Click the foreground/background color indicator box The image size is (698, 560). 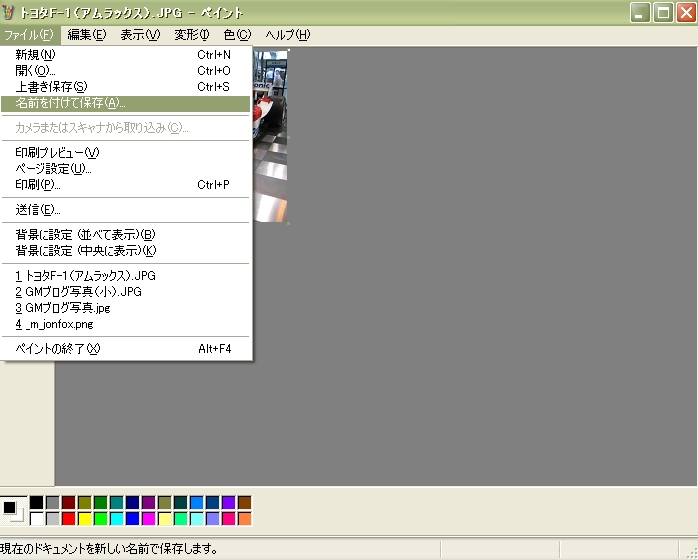(x=12, y=510)
